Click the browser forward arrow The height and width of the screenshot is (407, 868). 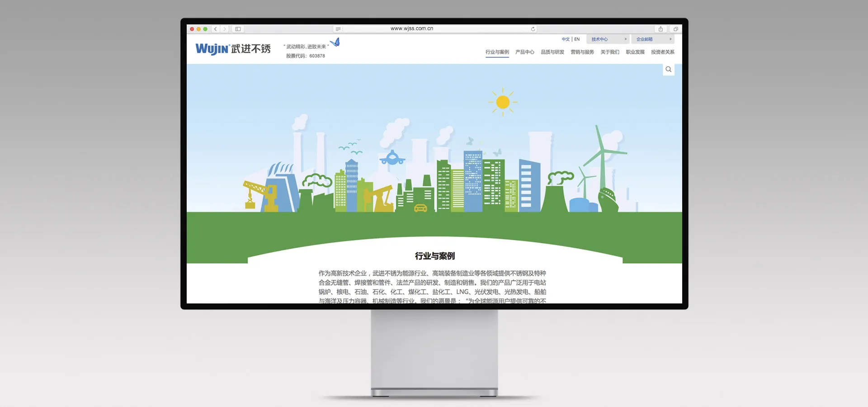(x=224, y=29)
